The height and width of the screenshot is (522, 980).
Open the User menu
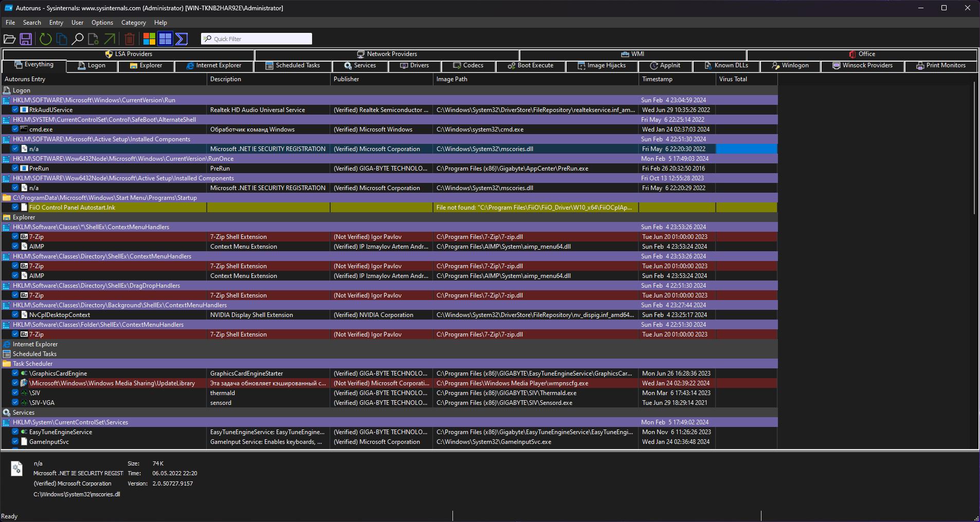[78, 23]
